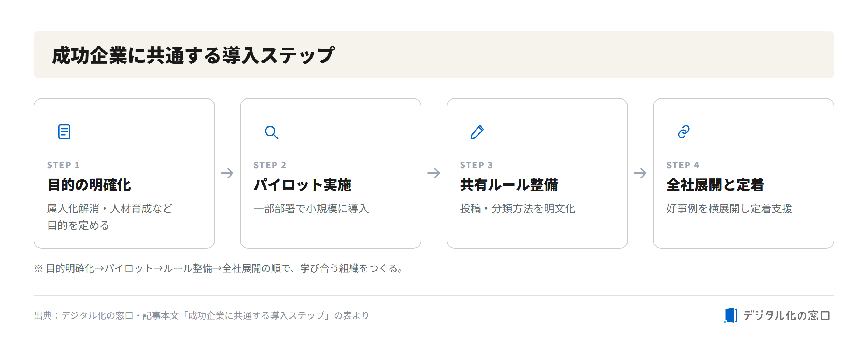Click the title 成功企業に共通する導入ステップ
The image size is (868, 356).
click(193, 55)
